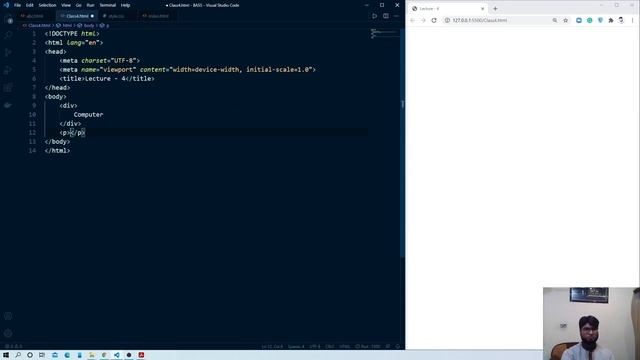Open Run and Debug view in activity bar
Image resolution: width=640 pixels, height=360 pixels.
(x=8, y=70)
